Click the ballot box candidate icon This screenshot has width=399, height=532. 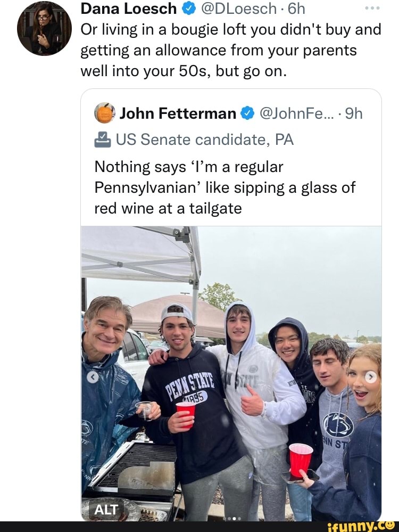102,140
